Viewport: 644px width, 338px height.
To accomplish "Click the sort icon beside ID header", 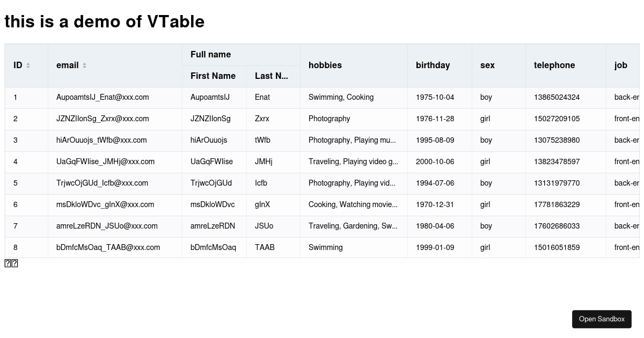I will point(28,65).
